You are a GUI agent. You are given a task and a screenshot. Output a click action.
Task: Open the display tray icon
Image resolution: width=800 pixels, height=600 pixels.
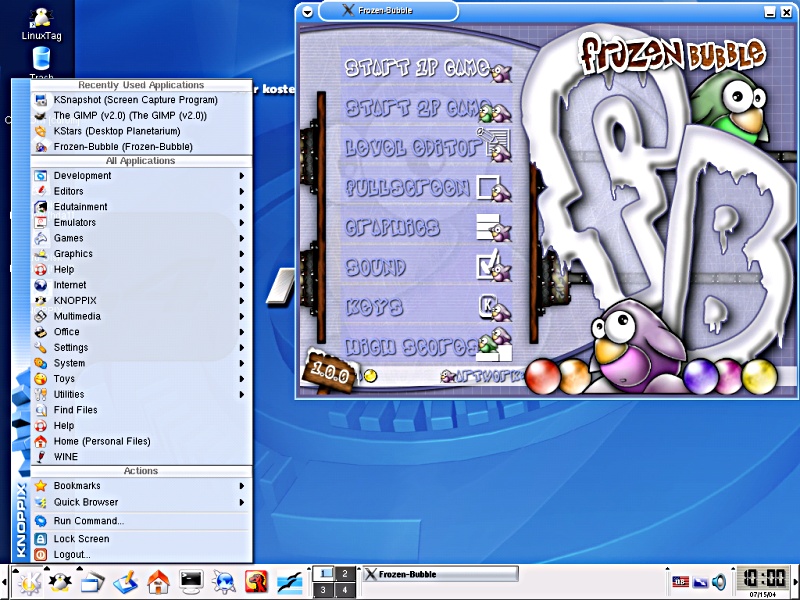coord(700,581)
